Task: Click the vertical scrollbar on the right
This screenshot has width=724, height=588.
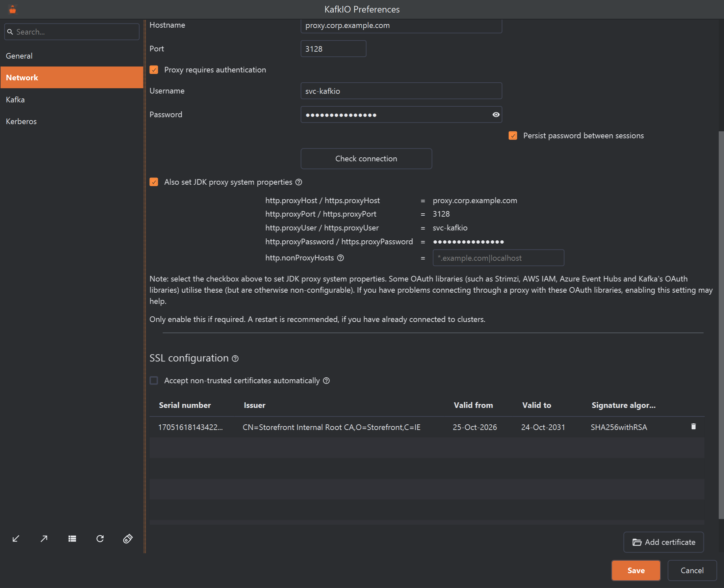Action: point(721,325)
